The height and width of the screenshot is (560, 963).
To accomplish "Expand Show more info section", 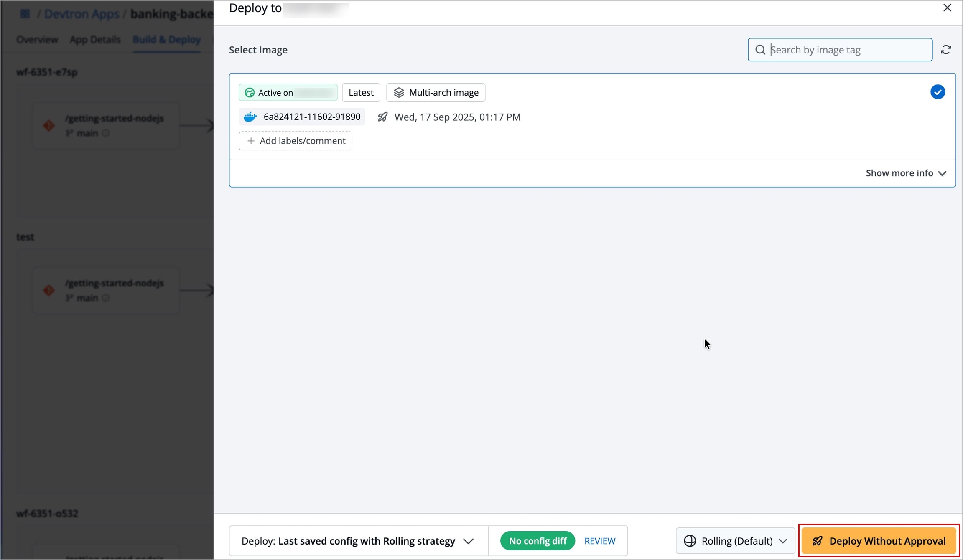I will [906, 173].
